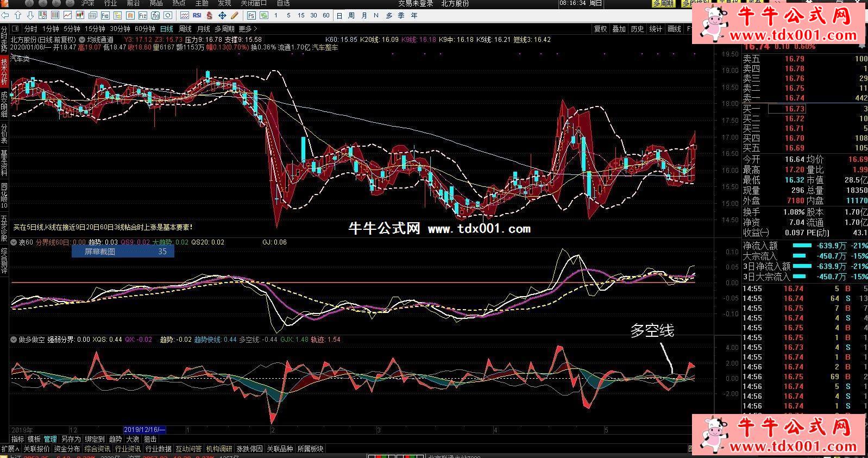
Task: Click 另存为 in indicator bar
Action: [x=71, y=439]
